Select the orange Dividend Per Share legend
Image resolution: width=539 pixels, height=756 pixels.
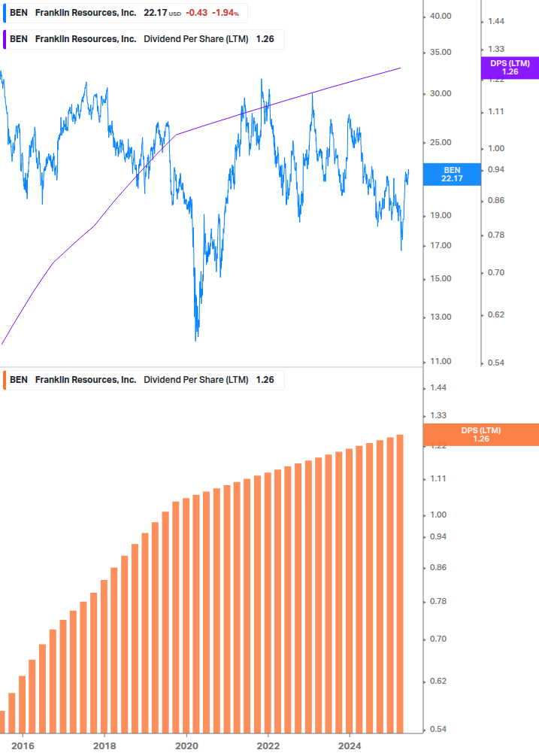(144, 380)
